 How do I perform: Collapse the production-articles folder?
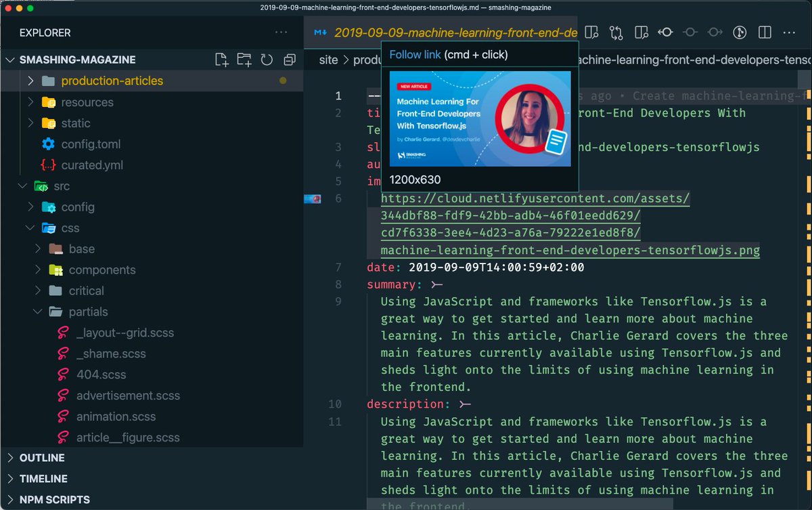coord(29,81)
